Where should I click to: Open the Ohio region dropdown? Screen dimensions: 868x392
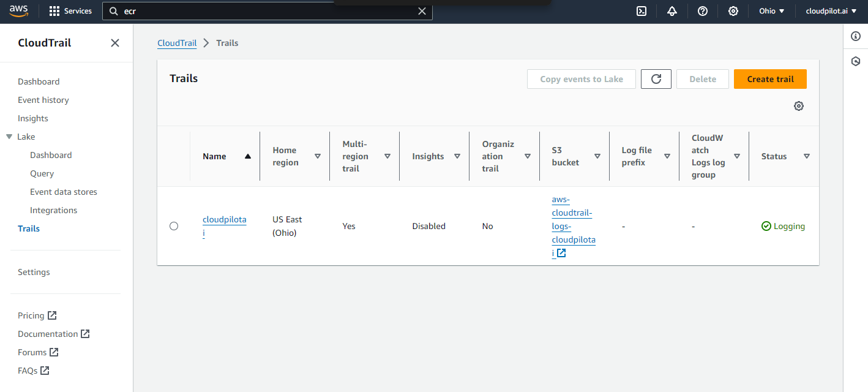[771, 11]
